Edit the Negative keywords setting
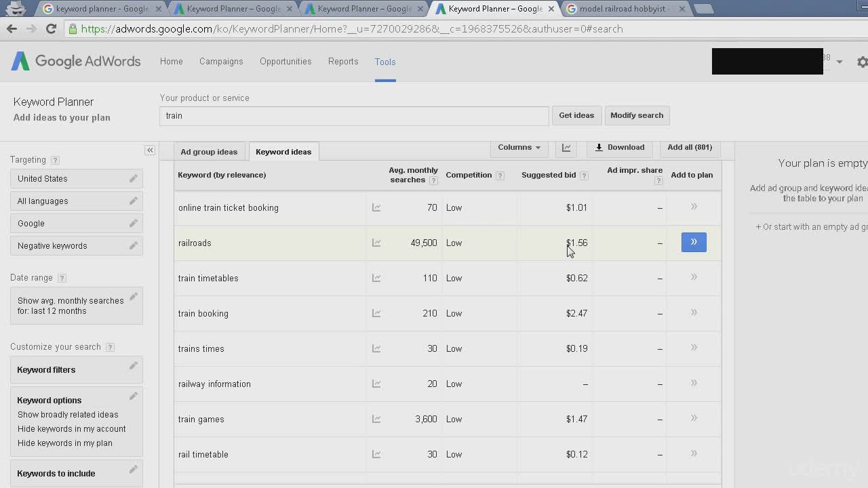868x488 pixels. (x=134, y=245)
